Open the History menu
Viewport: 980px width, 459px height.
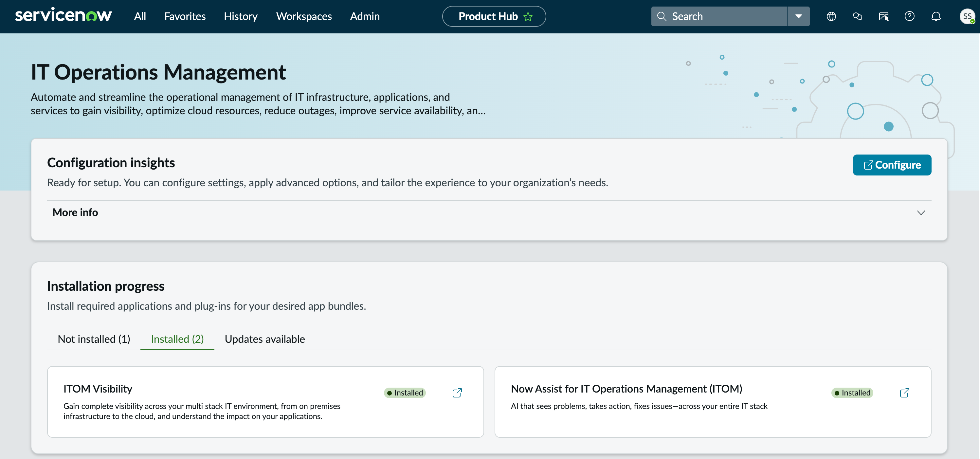click(241, 16)
